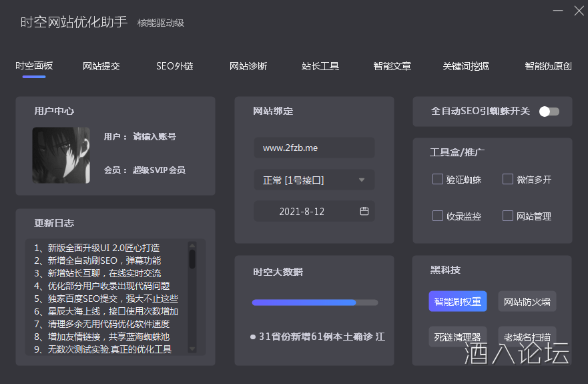Click the www.2fzb.me website input field
The width and height of the screenshot is (588, 384).
coord(314,148)
